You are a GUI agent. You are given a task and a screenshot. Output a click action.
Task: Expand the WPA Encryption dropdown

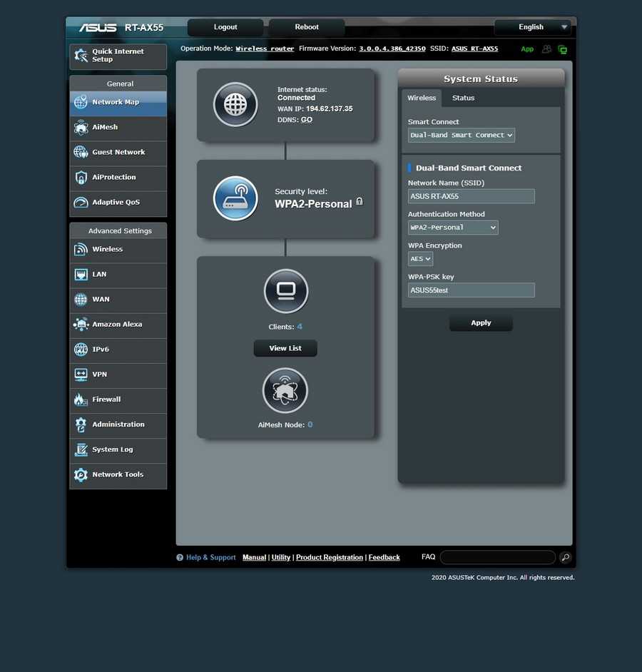(421, 259)
